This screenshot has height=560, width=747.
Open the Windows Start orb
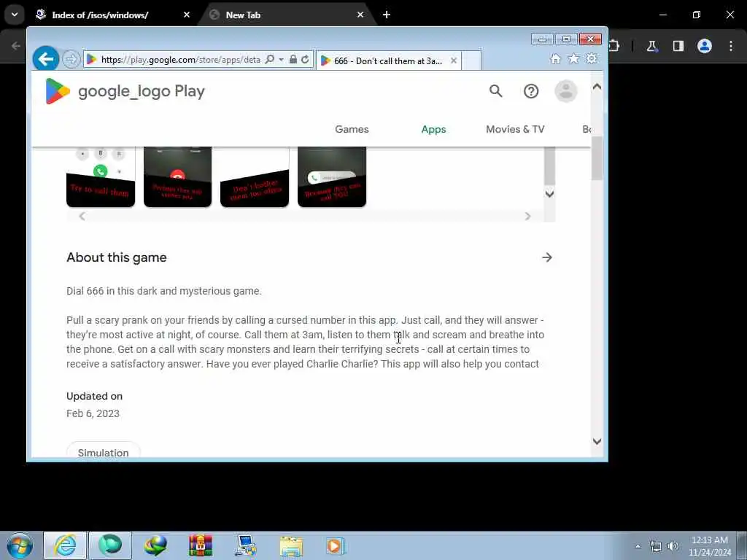click(20, 545)
